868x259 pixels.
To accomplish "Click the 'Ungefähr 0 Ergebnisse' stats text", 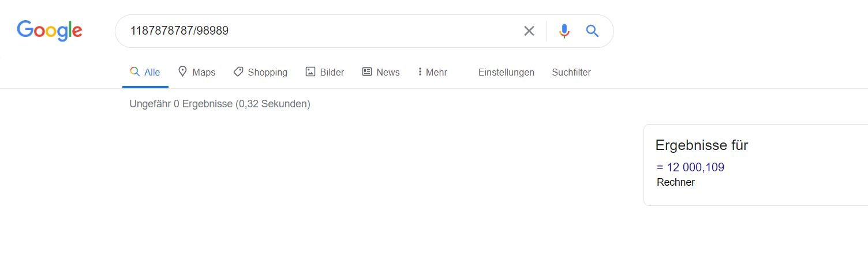I will point(220,104).
